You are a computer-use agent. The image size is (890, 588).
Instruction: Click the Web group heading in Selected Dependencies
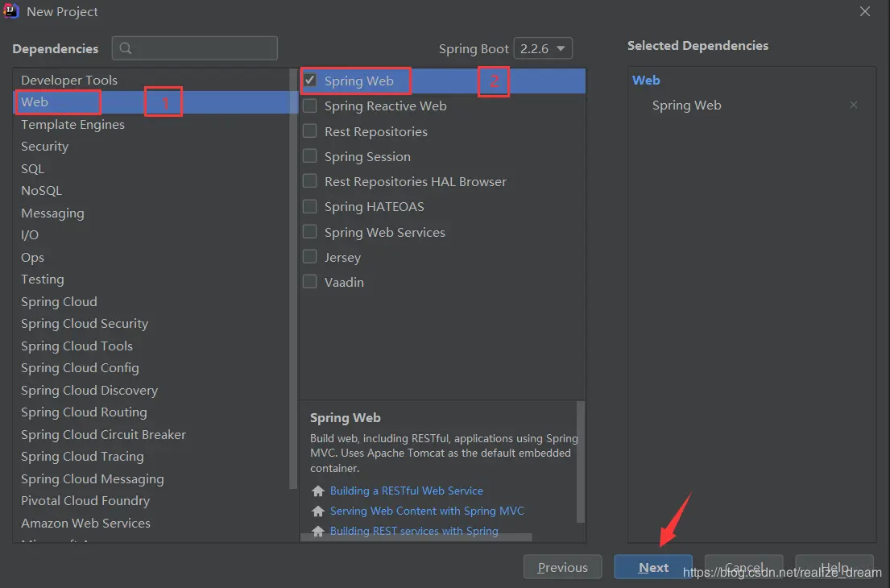point(646,80)
